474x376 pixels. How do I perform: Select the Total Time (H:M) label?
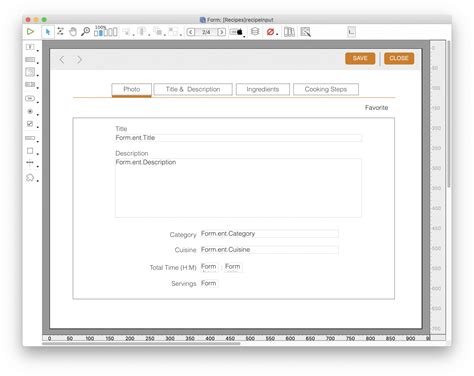coord(173,268)
